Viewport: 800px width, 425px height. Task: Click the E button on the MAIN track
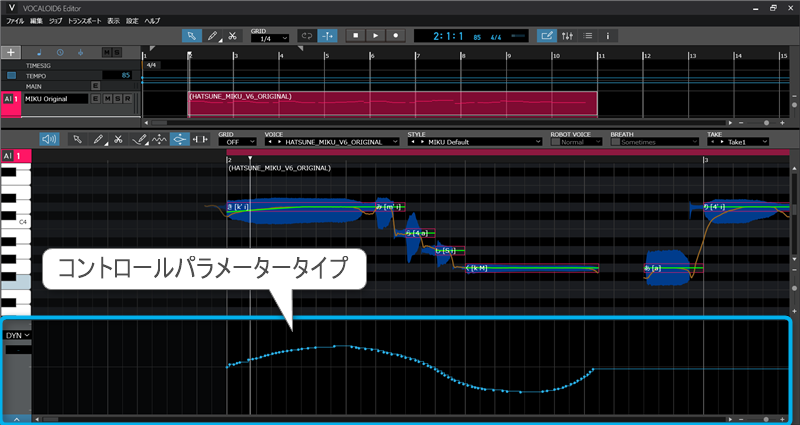(95, 86)
